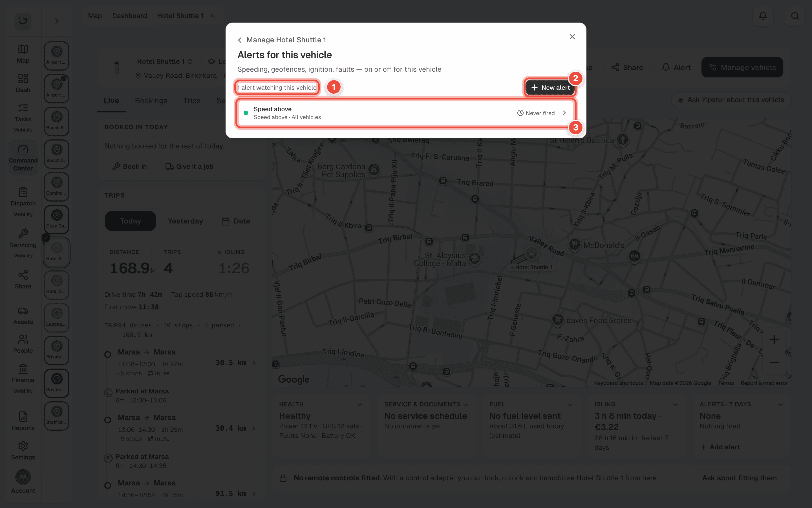Open Reports in the sidebar
Image resolution: width=812 pixels, height=508 pixels.
pyautogui.click(x=23, y=421)
